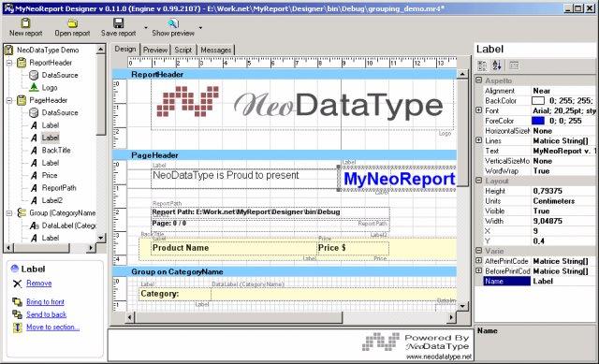This screenshot has height=364, width=599.
Task: Select the ReportPath label icon in tree
Action: pyautogui.click(x=34, y=188)
